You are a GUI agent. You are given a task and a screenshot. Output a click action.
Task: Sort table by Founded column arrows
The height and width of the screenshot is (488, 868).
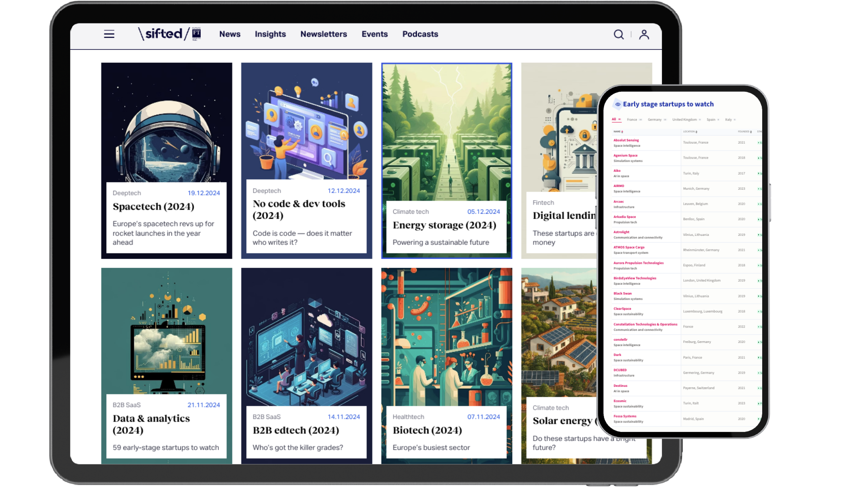pos(751,132)
